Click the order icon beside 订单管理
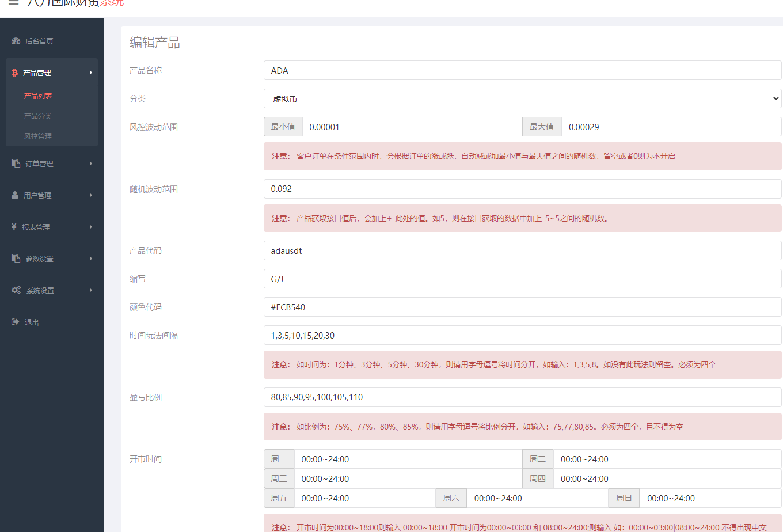Viewport: 783px width, 532px height. (x=16, y=164)
